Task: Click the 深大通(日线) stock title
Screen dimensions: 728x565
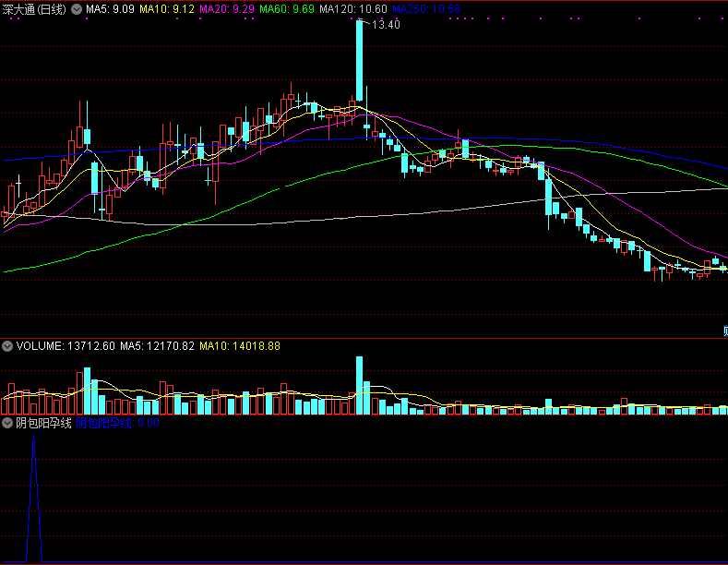Action: coord(34,9)
